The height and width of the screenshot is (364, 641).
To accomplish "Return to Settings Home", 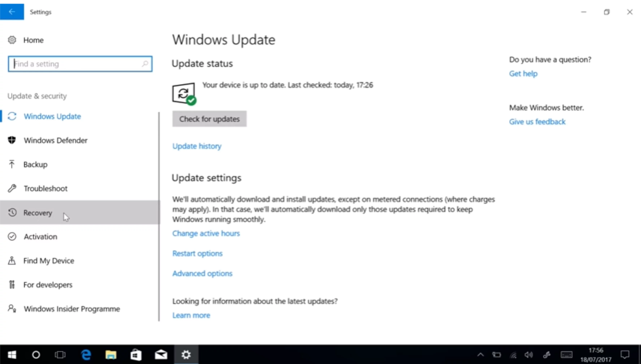I will (x=33, y=40).
